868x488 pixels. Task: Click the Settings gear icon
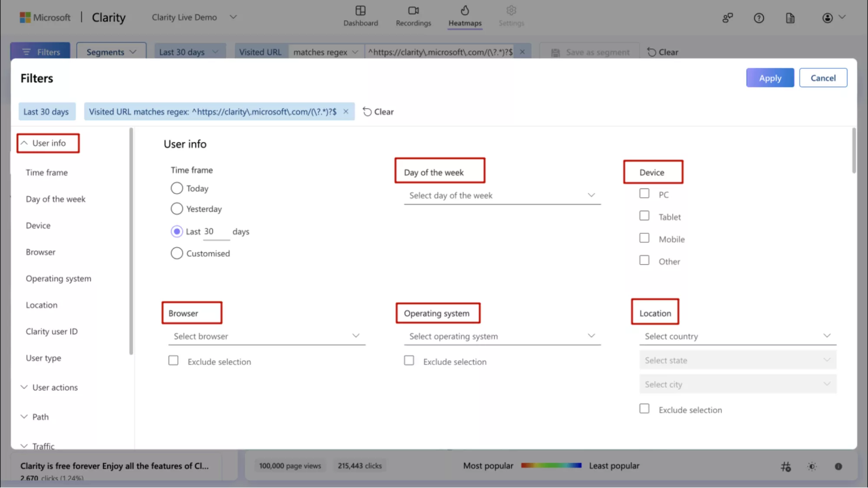point(511,11)
